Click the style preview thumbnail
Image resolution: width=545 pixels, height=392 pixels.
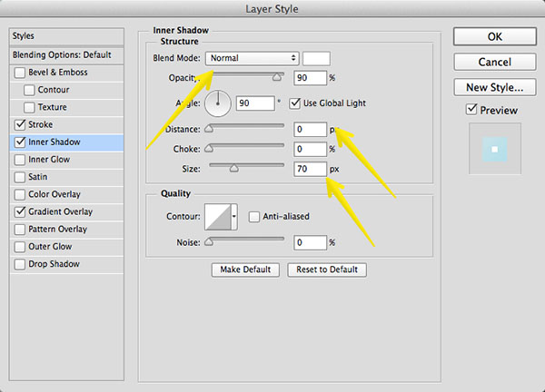tap(494, 149)
